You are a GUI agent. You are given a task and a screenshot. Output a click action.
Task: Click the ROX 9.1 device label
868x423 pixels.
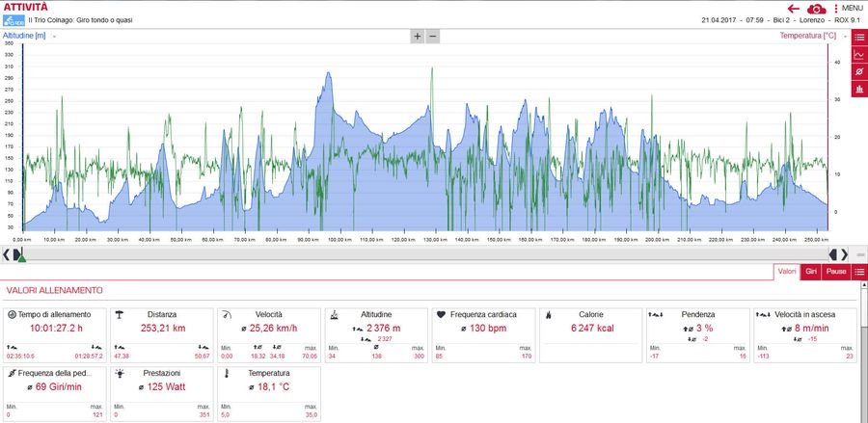[x=848, y=20]
